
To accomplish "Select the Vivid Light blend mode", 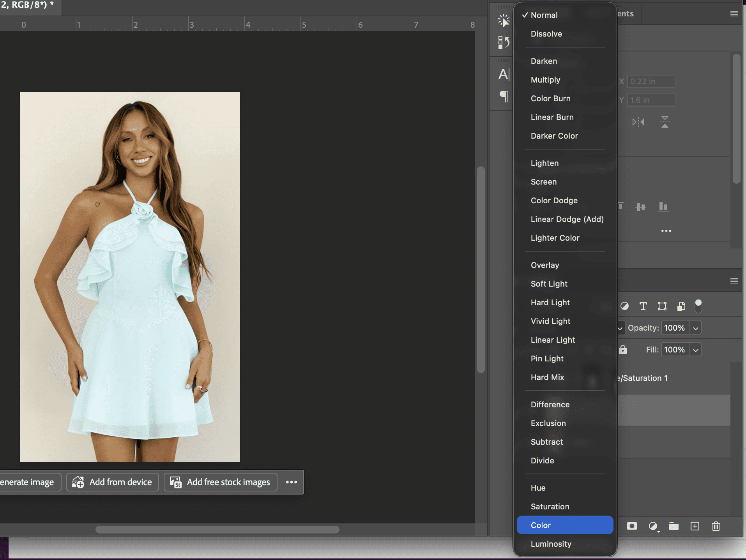I will [x=565, y=321].
